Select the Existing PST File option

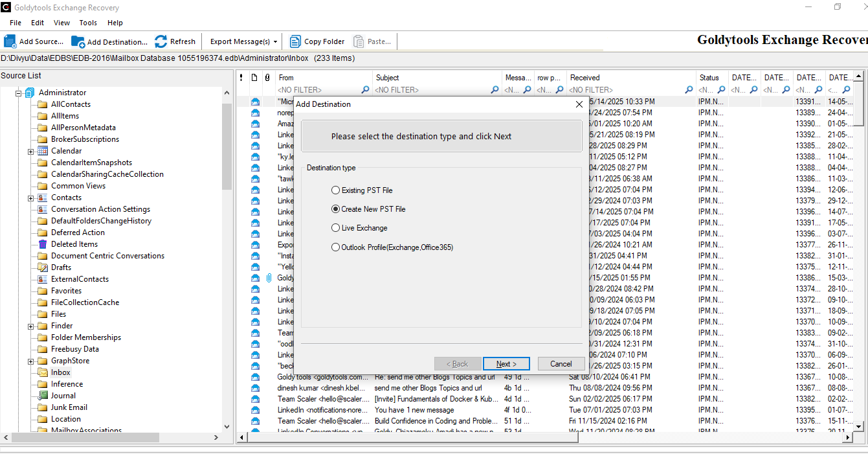point(335,190)
